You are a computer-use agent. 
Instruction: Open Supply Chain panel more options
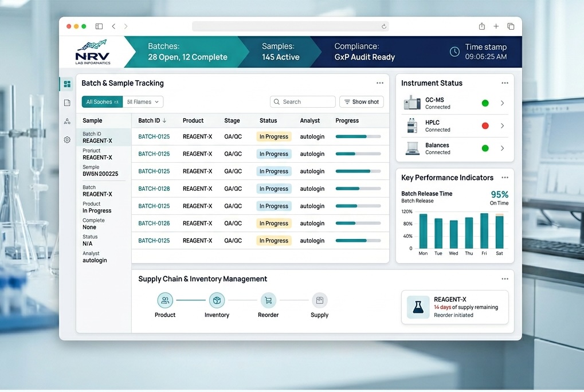505,279
